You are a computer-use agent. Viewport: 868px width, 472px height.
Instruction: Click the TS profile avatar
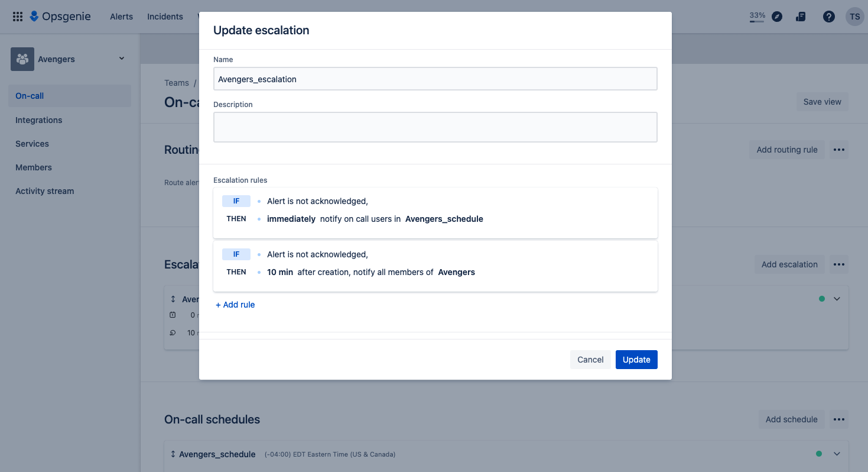click(x=854, y=16)
